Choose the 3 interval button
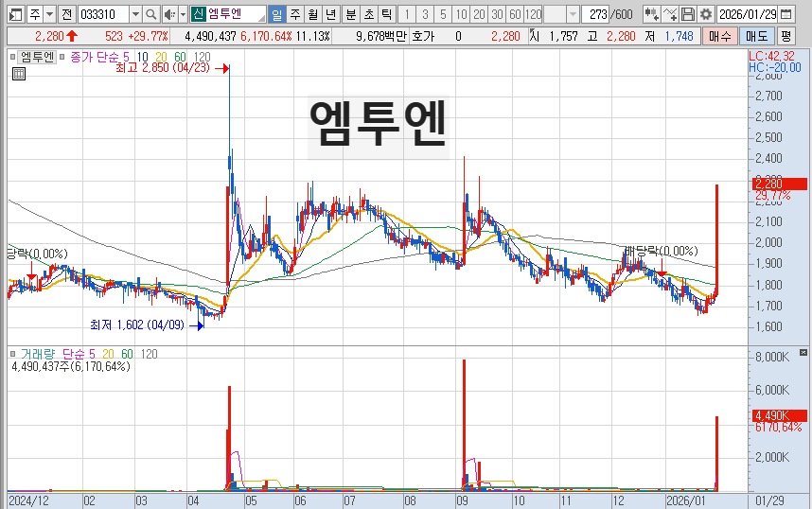 click(425, 14)
